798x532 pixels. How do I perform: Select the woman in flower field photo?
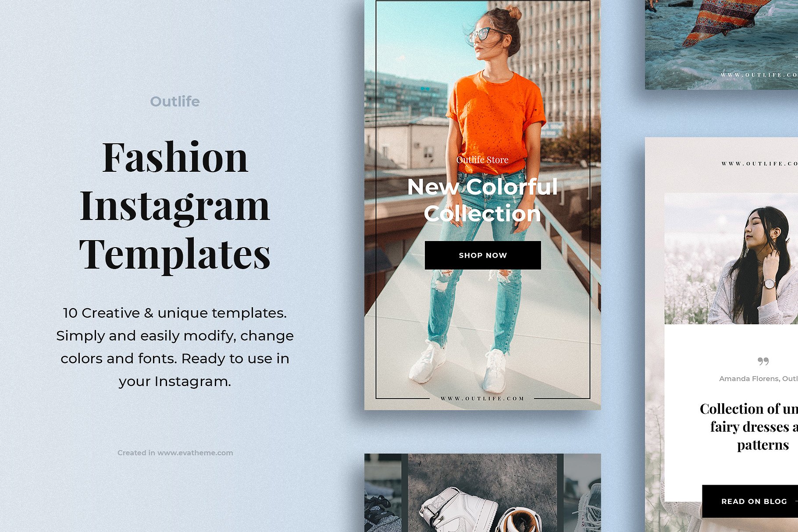coord(731,259)
